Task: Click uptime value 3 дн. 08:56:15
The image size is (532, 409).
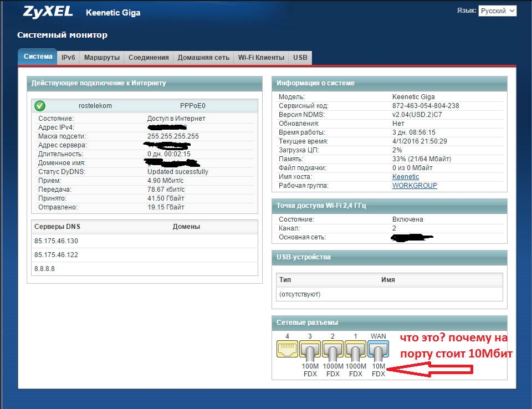Action: 413,132
